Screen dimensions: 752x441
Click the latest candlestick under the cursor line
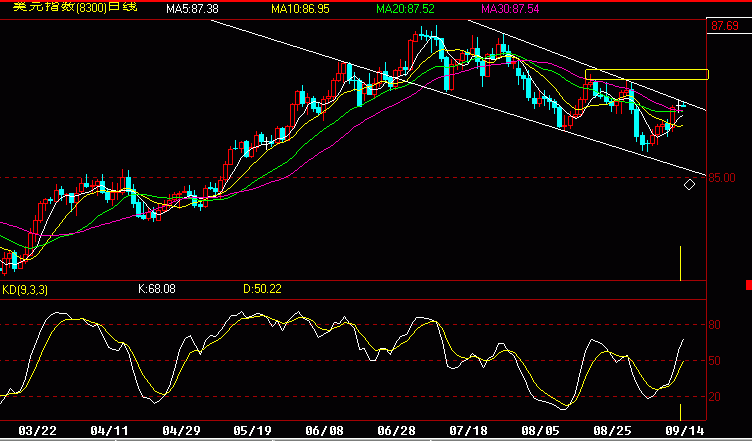click(681, 105)
